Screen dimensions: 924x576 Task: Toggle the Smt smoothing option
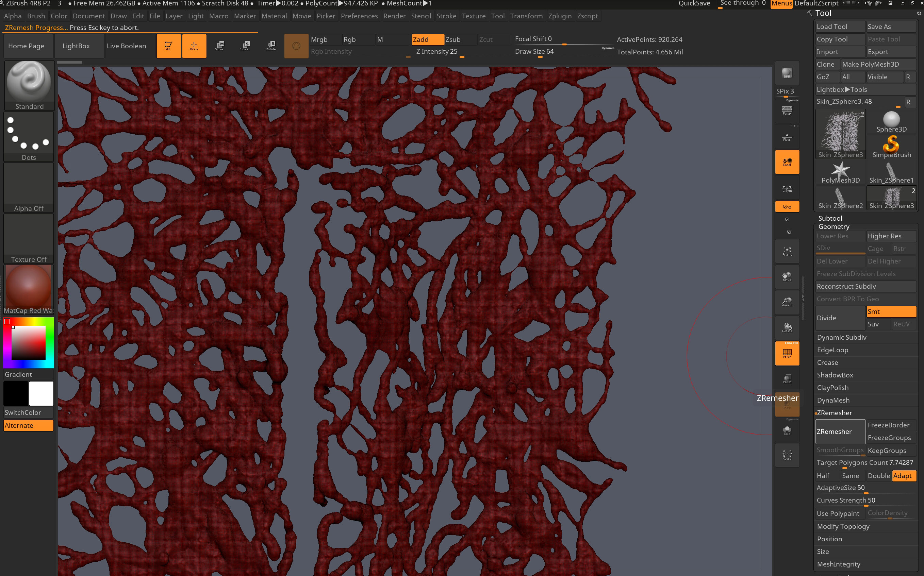click(891, 311)
